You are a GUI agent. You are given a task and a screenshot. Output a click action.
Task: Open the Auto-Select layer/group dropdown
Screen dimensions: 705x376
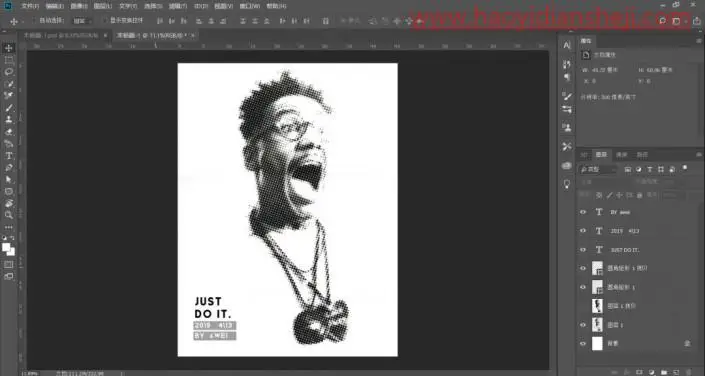[82, 21]
